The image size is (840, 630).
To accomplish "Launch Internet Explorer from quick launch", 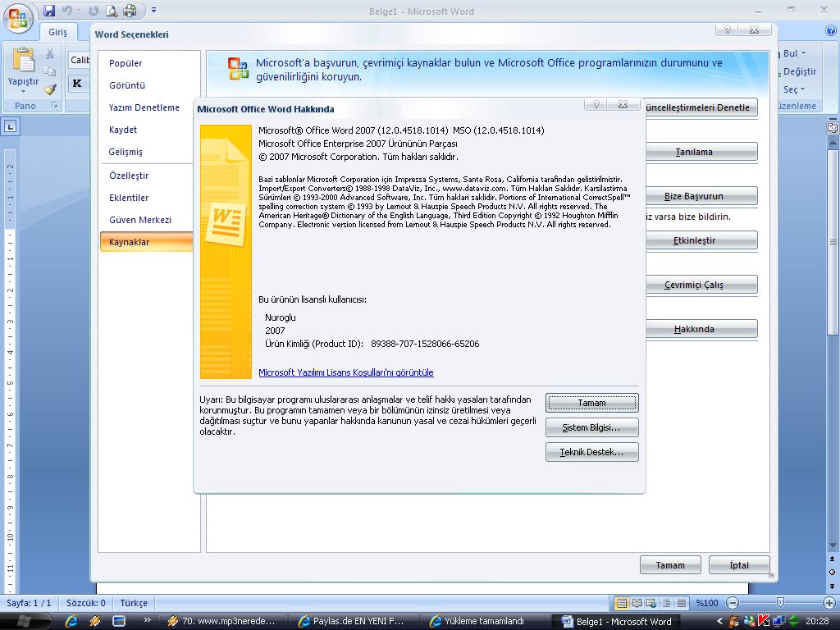I will click(71, 621).
